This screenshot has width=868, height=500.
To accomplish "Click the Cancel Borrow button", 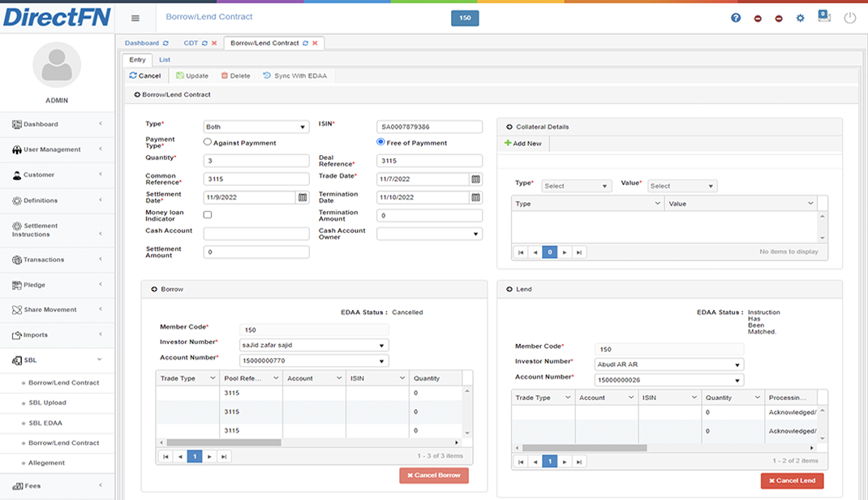I will point(434,475).
